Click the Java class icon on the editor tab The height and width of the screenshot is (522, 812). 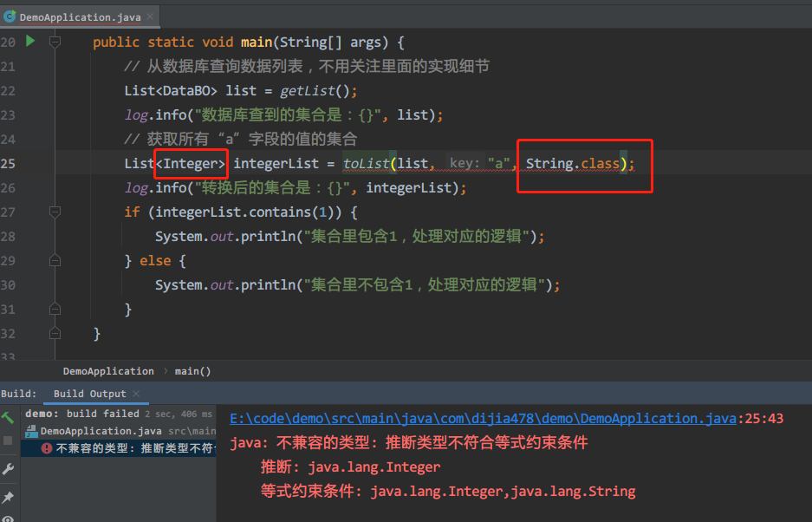pos(10,16)
